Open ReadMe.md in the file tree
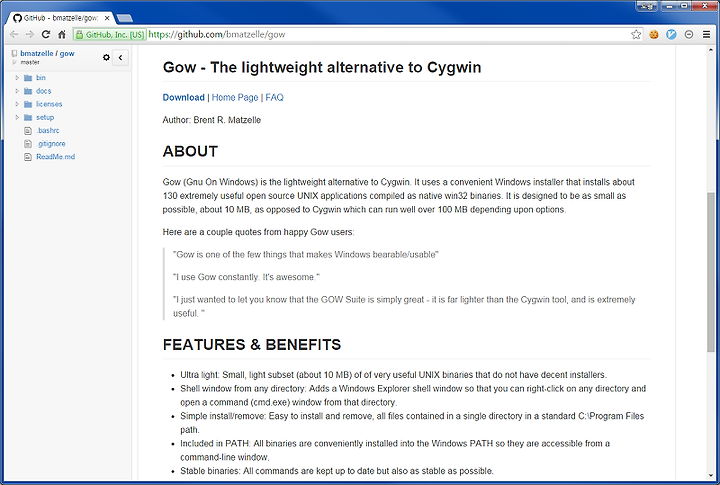 coord(56,157)
